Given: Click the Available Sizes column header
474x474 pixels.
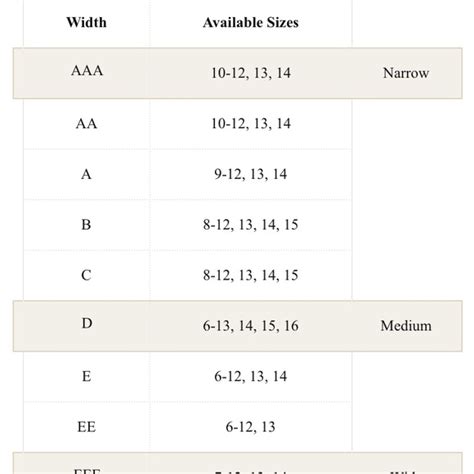Looking at the screenshot, I should 251,22.
